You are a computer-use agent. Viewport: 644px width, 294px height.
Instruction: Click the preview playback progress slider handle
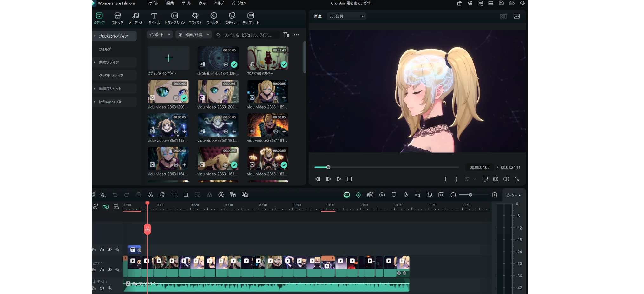(x=328, y=167)
